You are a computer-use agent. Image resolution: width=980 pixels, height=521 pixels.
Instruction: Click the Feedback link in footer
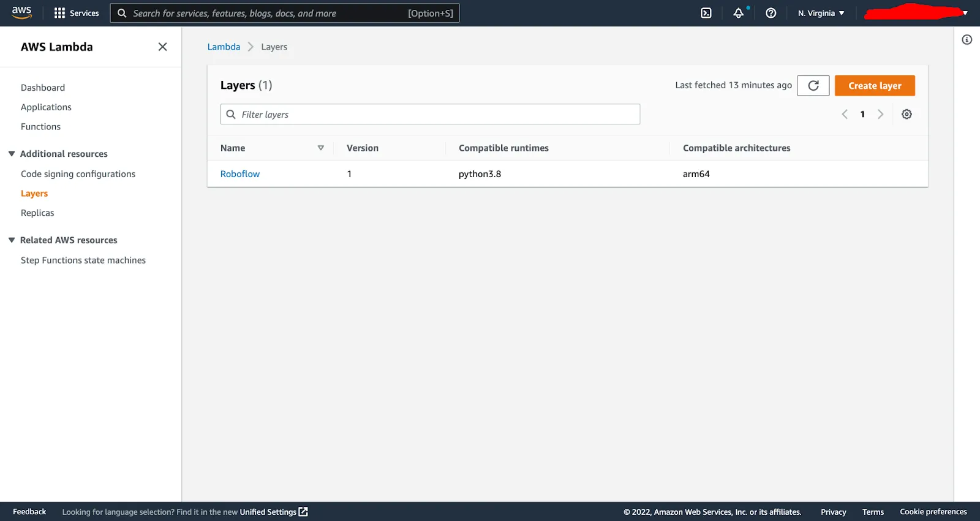point(29,512)
